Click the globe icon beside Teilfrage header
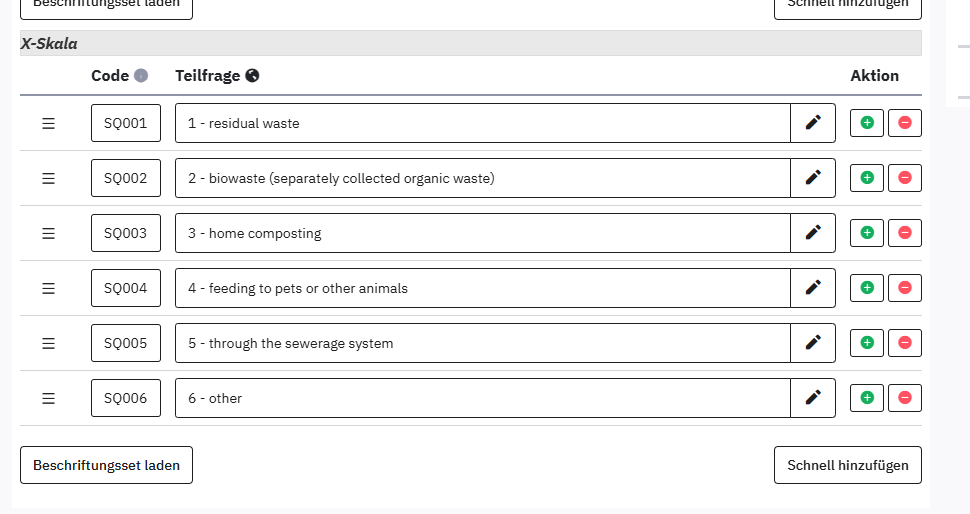970x514 pixels. point(252,76)
